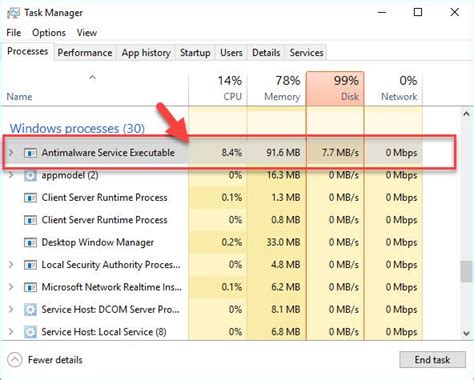Click the 6.8 MB memory value
The image size is (474, 380).
(x=286, y=332)
